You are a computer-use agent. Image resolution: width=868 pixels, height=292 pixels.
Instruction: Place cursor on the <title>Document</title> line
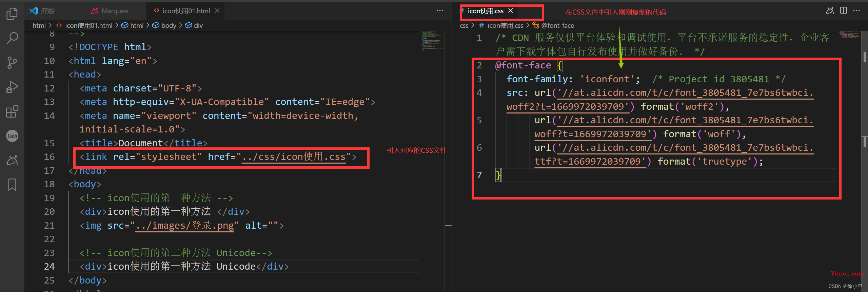143,143
